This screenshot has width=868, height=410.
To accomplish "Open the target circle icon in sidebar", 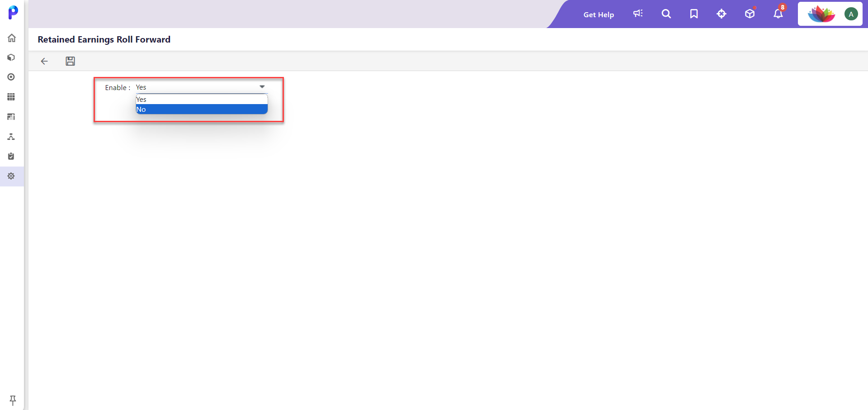I will click(x=11, y=77).
